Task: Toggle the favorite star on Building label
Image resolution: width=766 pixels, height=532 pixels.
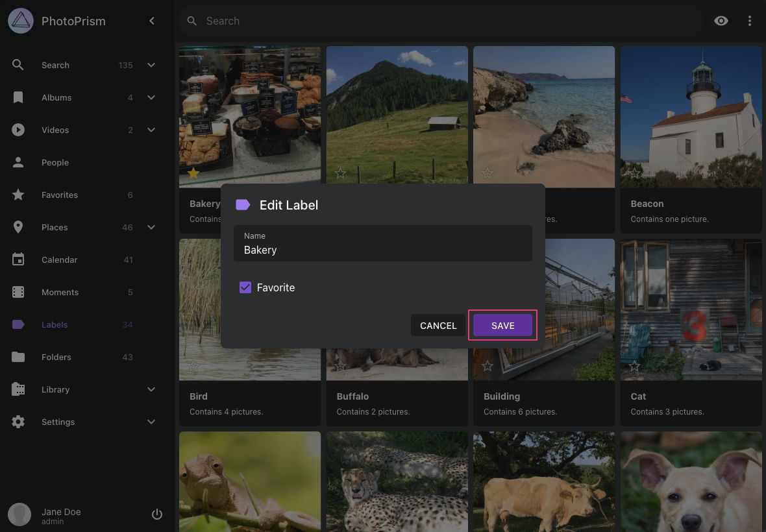Action: [487, 366]
